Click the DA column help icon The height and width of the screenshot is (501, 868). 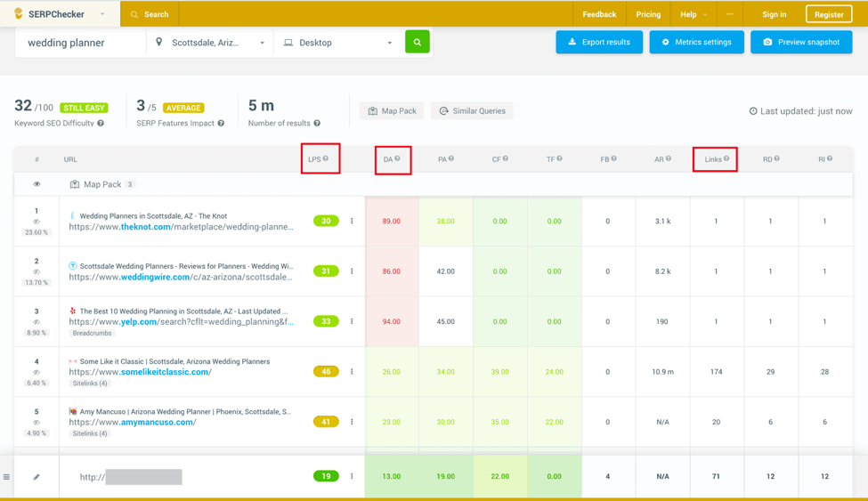(397, 158)
